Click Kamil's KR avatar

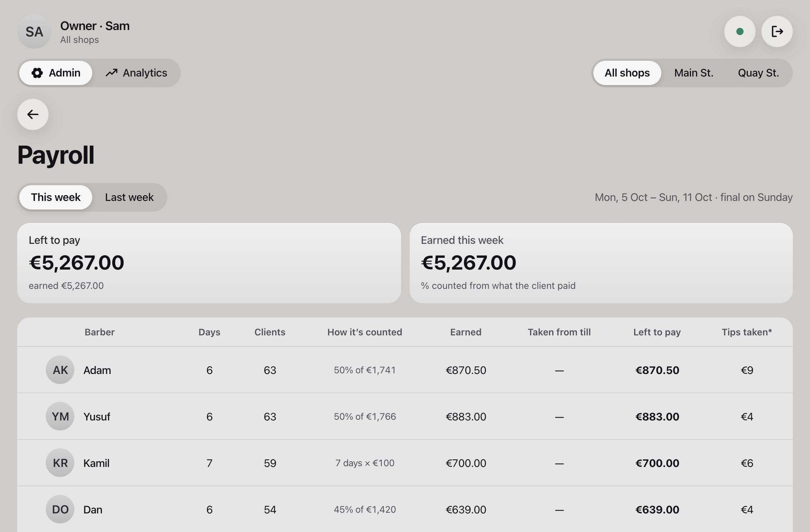pos(60,463)
